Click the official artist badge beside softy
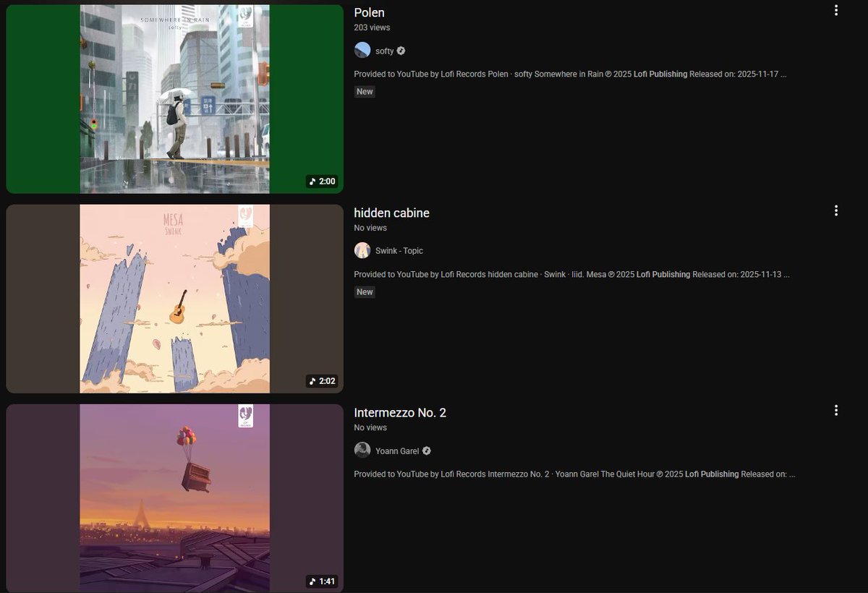 pyautogui.click(x=401, y=51)
